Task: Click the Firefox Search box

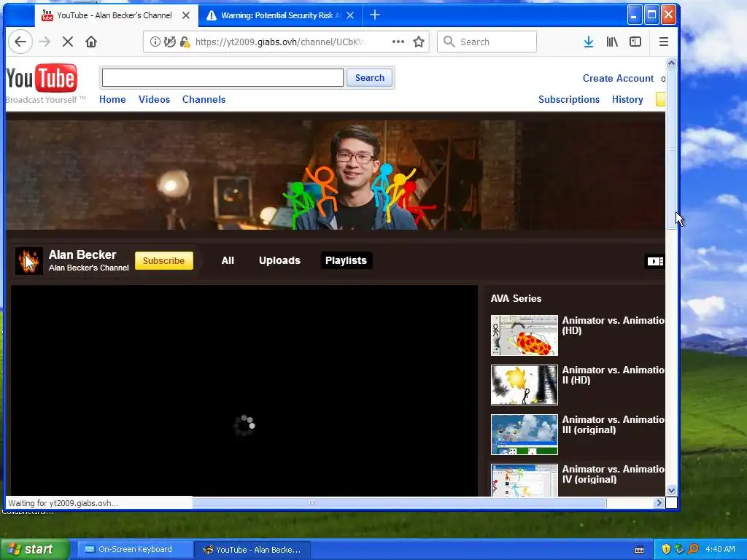Action: (487, 42)
